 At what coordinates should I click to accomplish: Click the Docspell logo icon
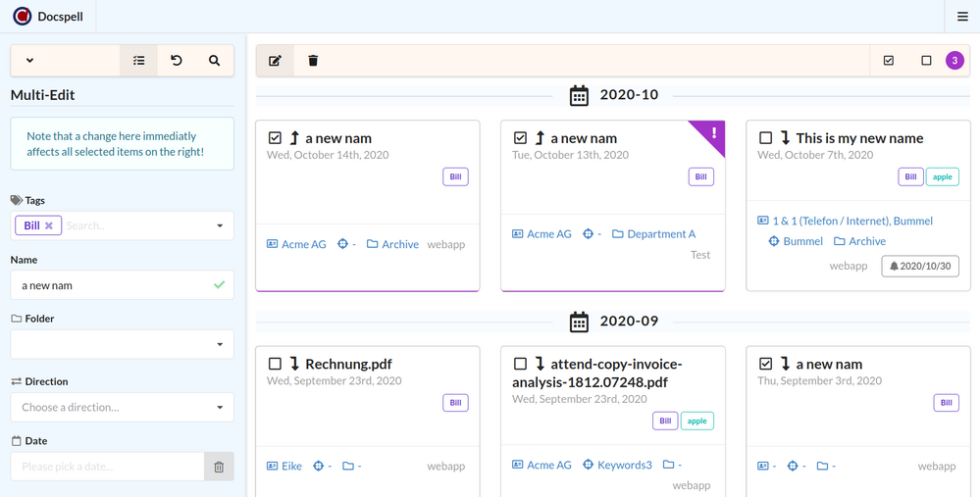(22, 17)
